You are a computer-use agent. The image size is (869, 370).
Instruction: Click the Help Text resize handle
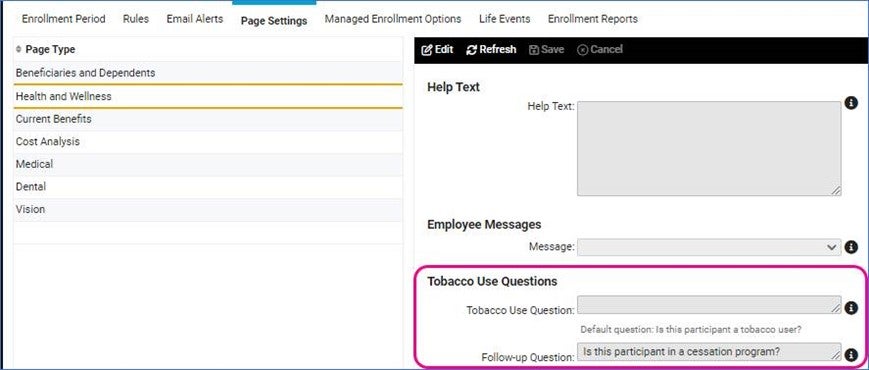point(836,191)
